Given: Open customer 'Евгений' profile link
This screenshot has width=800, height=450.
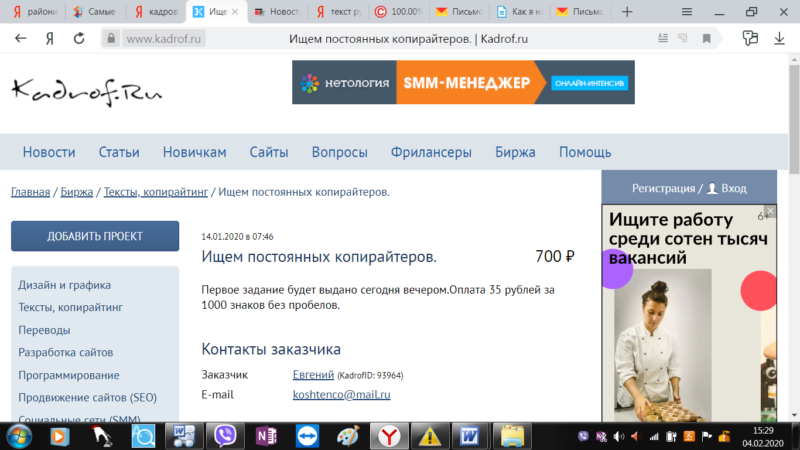Looking at the screenshot, I should coord(313,374).
